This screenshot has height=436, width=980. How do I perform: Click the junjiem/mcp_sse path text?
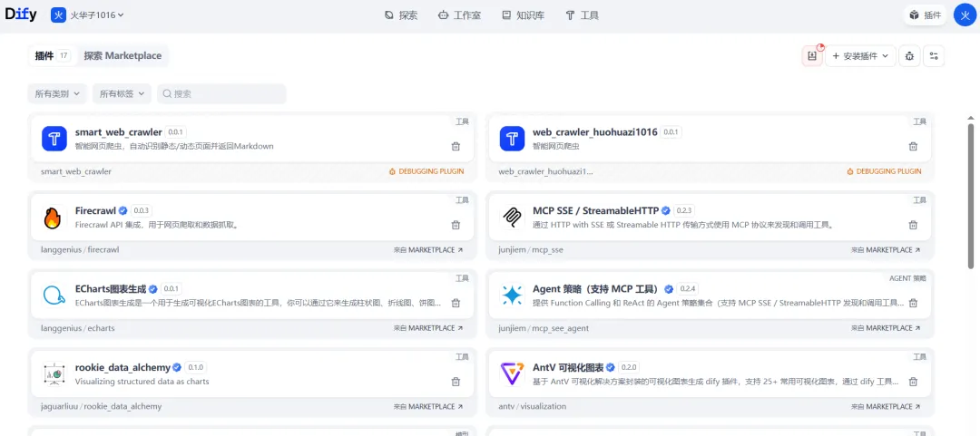(531, 249)
